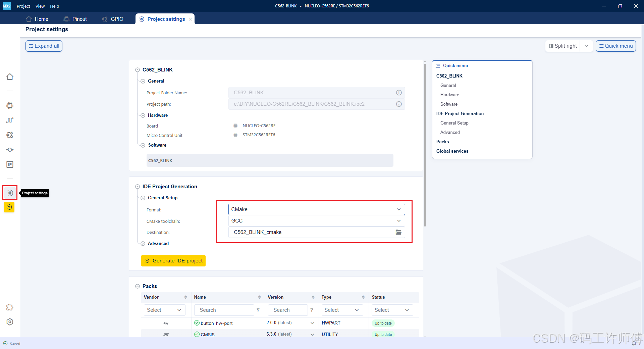Viewport: 644px width, 349px height.
Task: Collapse the Packs section
Action: (138, 286)
